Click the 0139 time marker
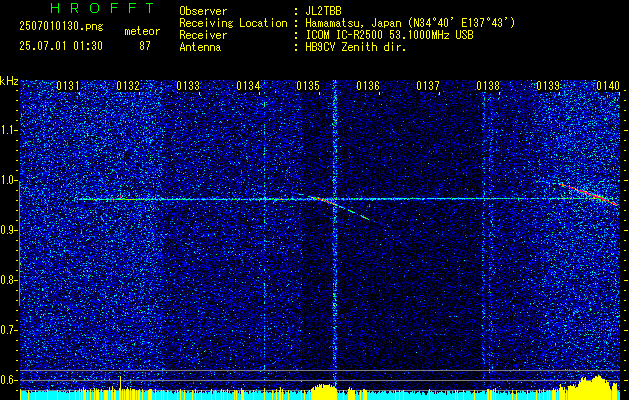The width and height of the screenshot is (629, 400). 548,86
